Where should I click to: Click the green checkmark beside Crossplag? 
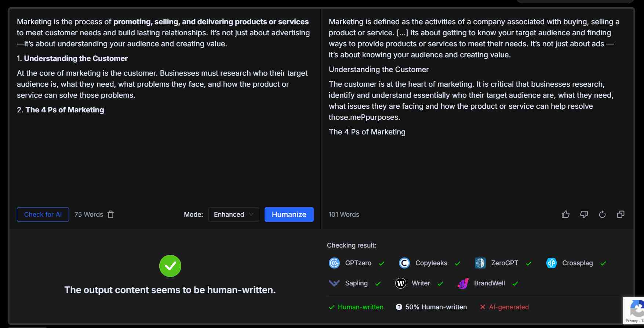click(603, 263)
